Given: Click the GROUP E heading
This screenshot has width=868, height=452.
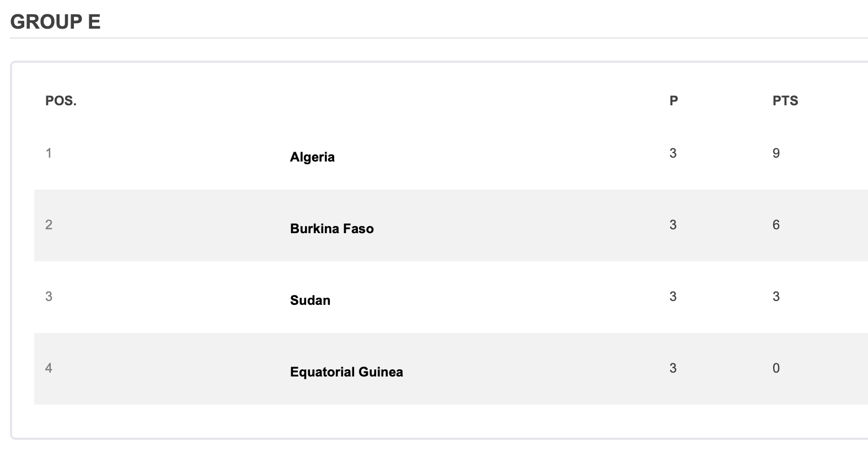Looking at the screenshot, I should click(x=55, y=22).
